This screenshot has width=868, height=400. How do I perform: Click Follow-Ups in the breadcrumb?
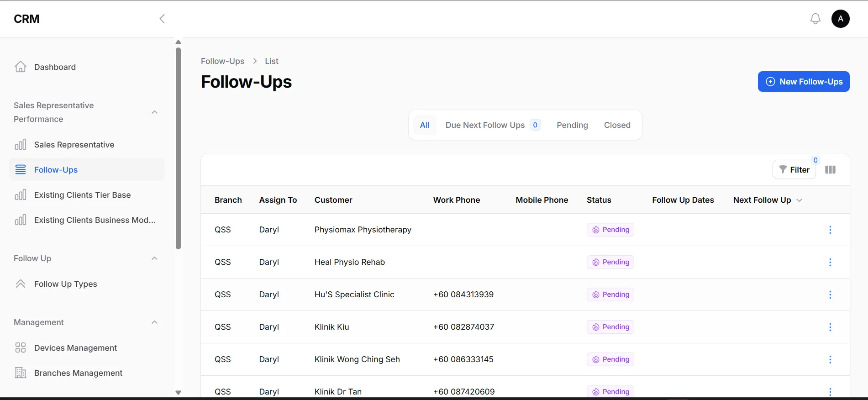click(222, 61)
